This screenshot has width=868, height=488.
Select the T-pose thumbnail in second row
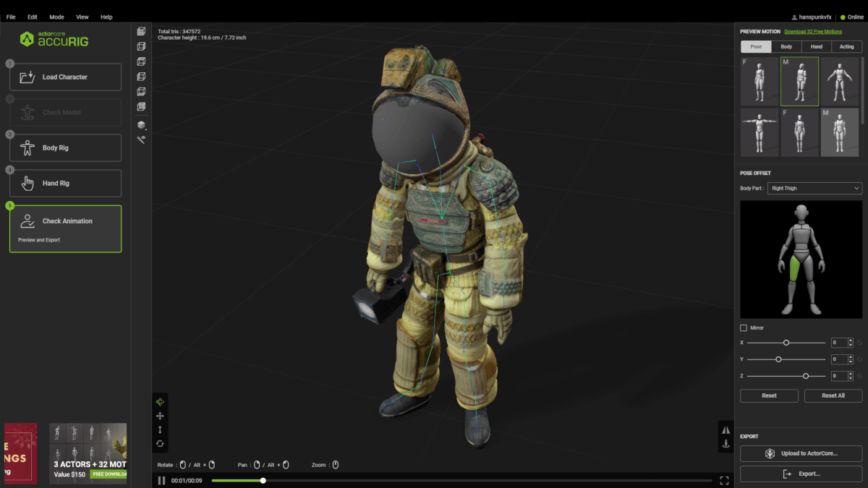click(x=759, y=132)
